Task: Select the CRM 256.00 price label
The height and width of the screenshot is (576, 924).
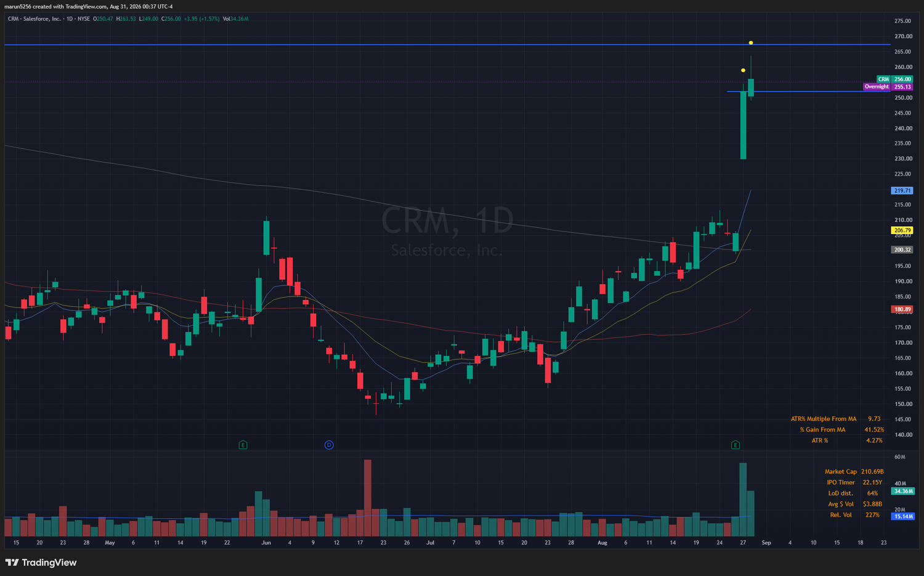Action: 894,79
